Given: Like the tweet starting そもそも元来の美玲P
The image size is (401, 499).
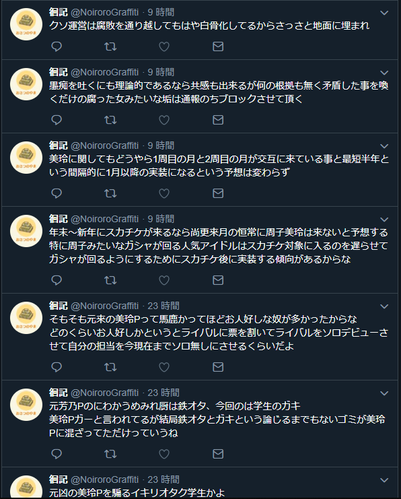Looking at the screenshot, I should [164, 367].
